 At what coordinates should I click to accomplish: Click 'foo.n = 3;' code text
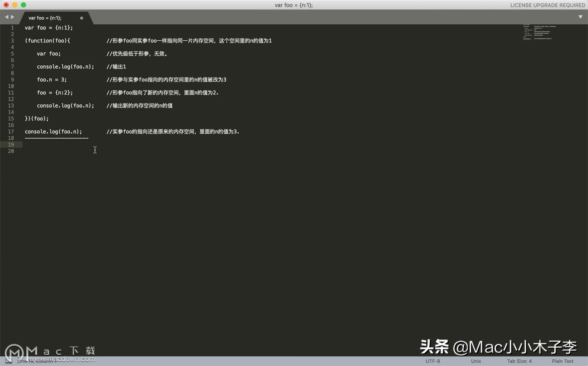[52, 80]
